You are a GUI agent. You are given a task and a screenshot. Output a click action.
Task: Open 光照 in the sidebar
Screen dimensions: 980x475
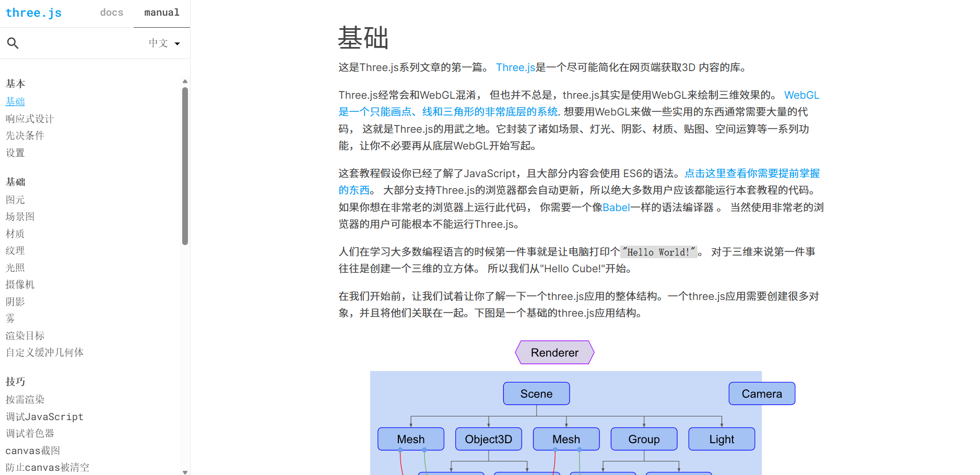pos(15,268)
